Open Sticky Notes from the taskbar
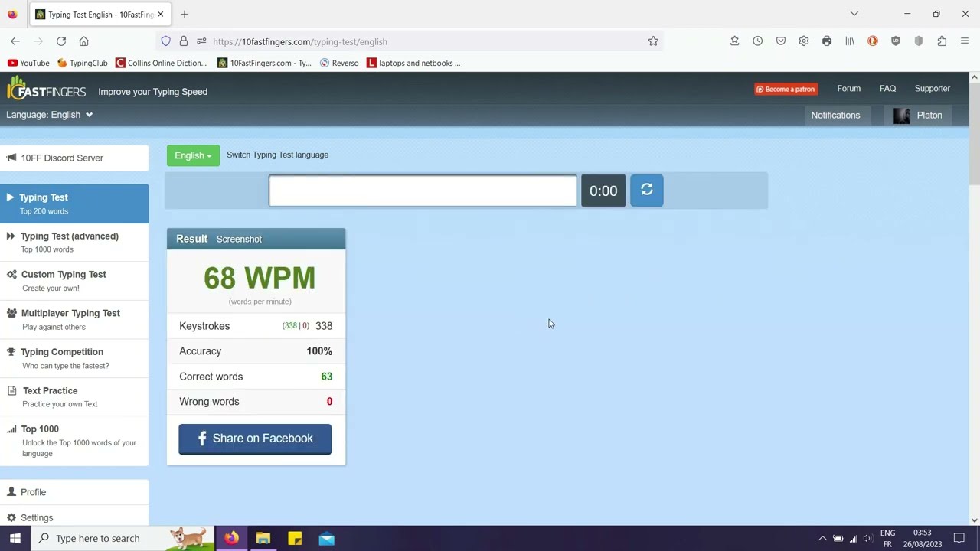This screenshot has height=551, width=980. 295,538
